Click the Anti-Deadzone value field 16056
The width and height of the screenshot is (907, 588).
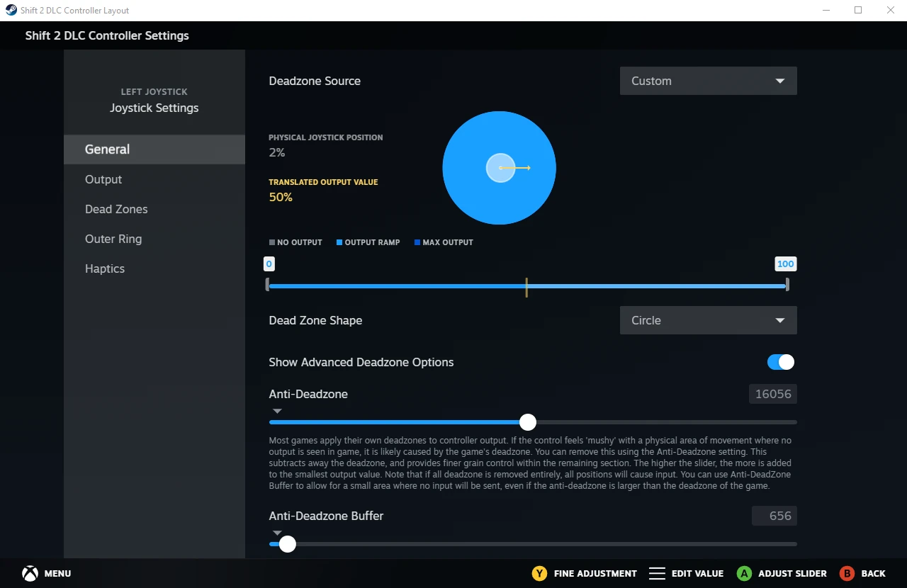[x=773, y=394]
